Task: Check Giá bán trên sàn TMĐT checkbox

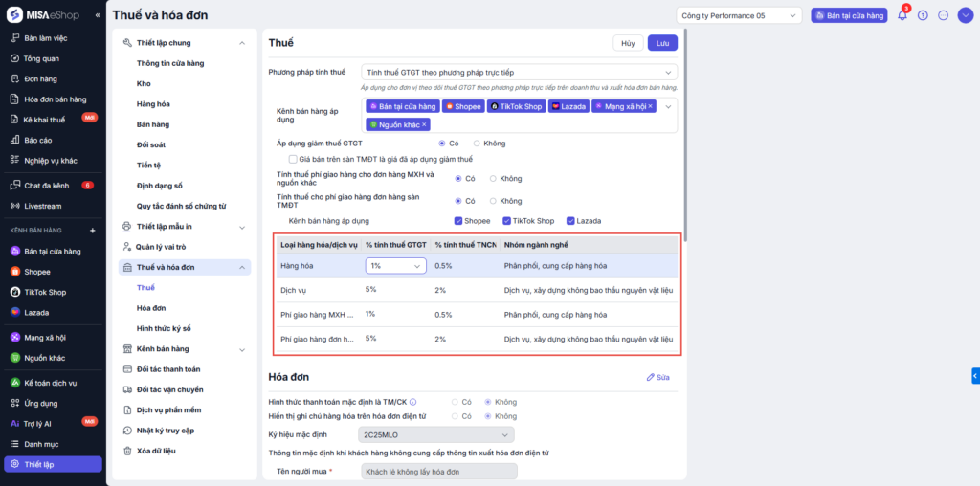Action: click(293, 160)
